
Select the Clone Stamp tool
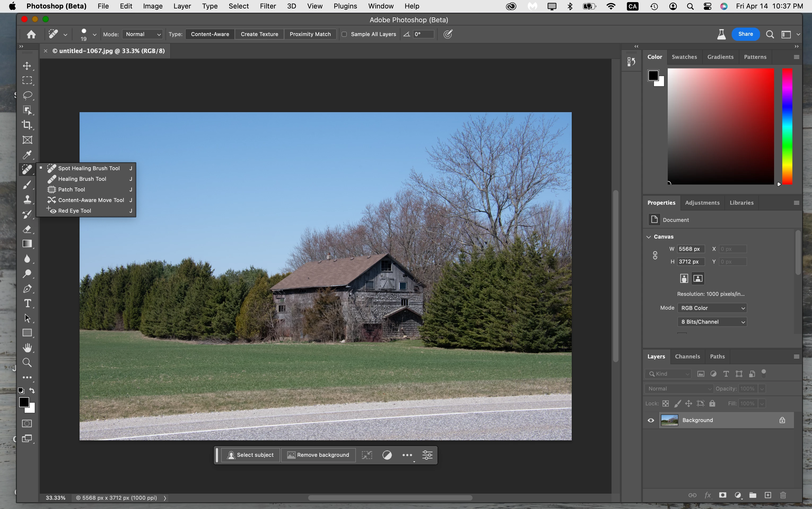[27, 199]
